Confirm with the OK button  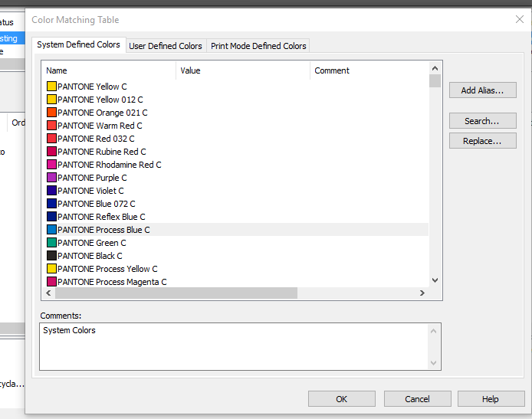(342, 399)
